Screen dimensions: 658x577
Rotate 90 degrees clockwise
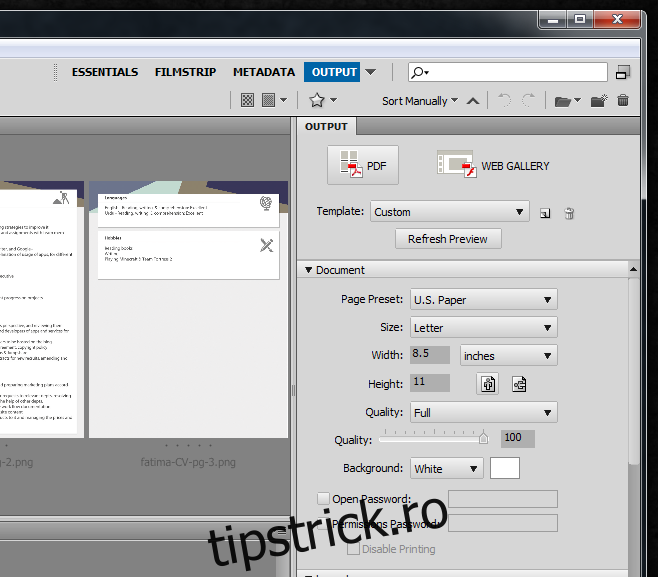(529, 101)
